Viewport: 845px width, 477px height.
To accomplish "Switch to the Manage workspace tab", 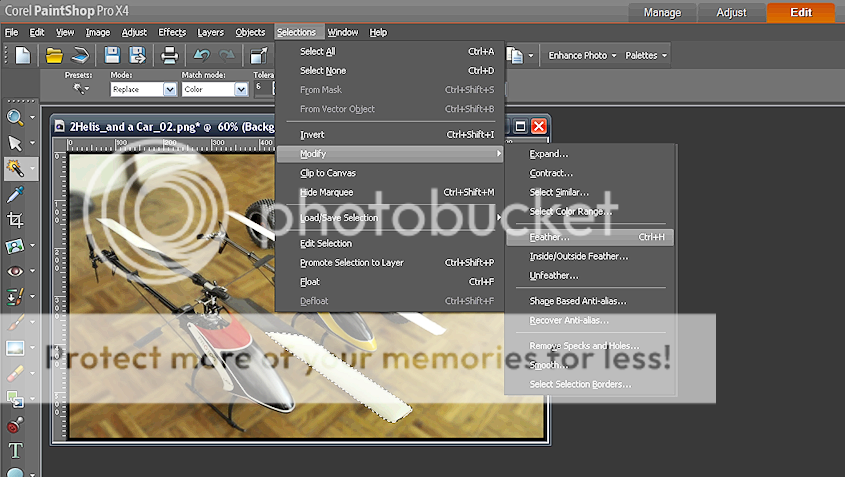I will coord(662,13).
